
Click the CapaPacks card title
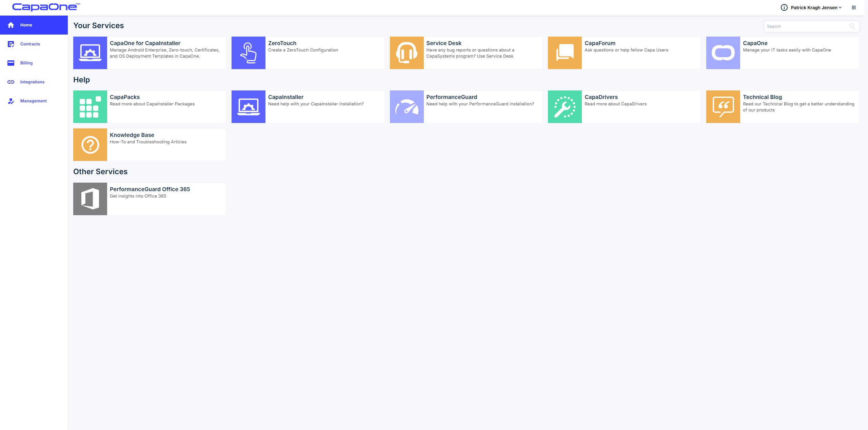point(125,97)
